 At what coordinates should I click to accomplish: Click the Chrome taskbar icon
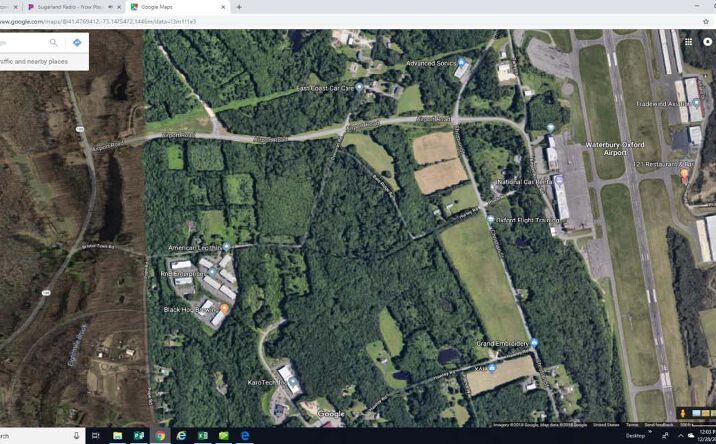click(x=160, y=435)
